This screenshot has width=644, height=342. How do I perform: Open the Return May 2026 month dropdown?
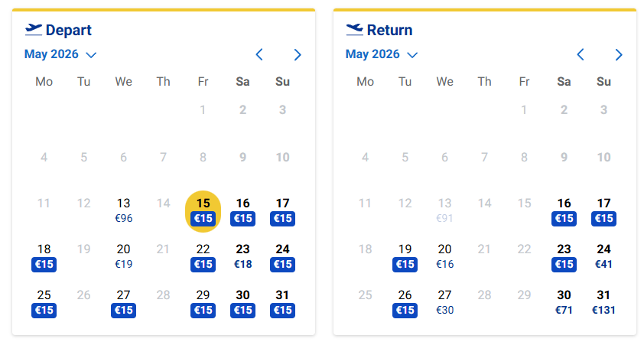click(x=382, y=54)
